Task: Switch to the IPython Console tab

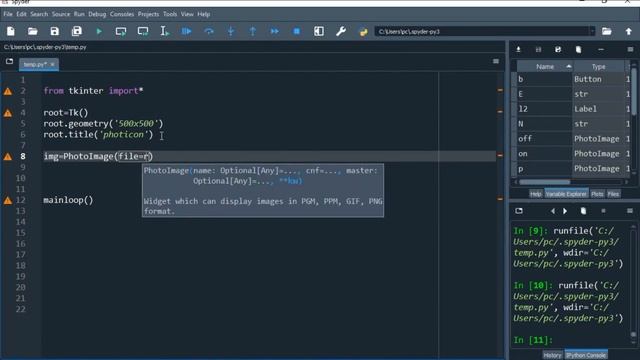Action: coord(586,356)
